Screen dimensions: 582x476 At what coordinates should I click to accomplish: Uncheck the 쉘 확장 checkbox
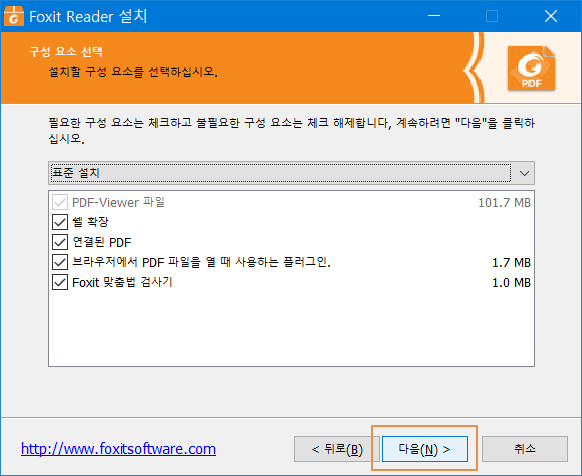point(60,222)
